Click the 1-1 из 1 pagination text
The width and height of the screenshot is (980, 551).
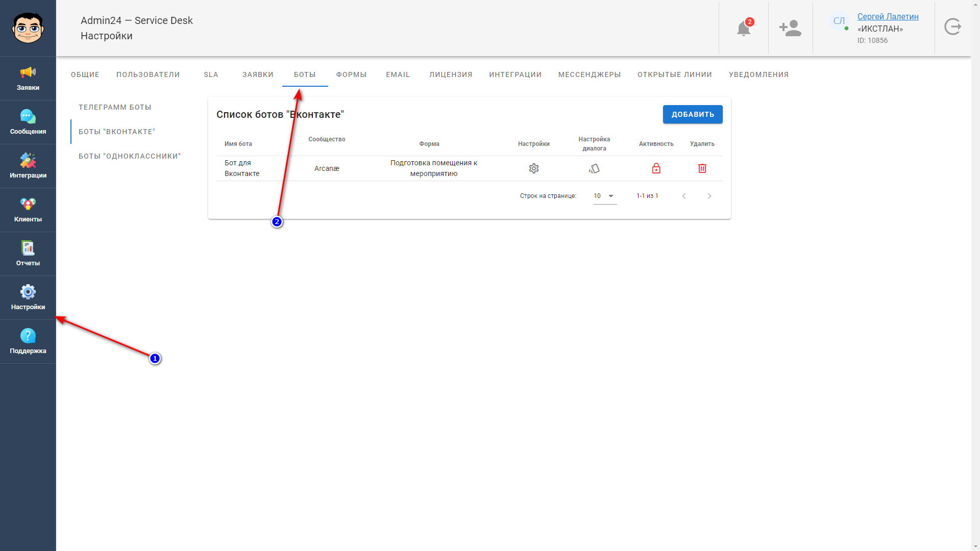click(x=647, y=196)
